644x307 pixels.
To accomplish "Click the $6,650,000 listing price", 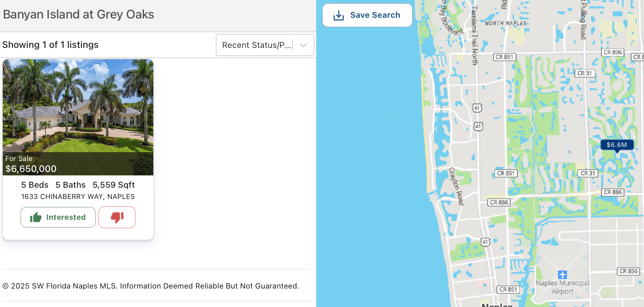I will [31, 169].
